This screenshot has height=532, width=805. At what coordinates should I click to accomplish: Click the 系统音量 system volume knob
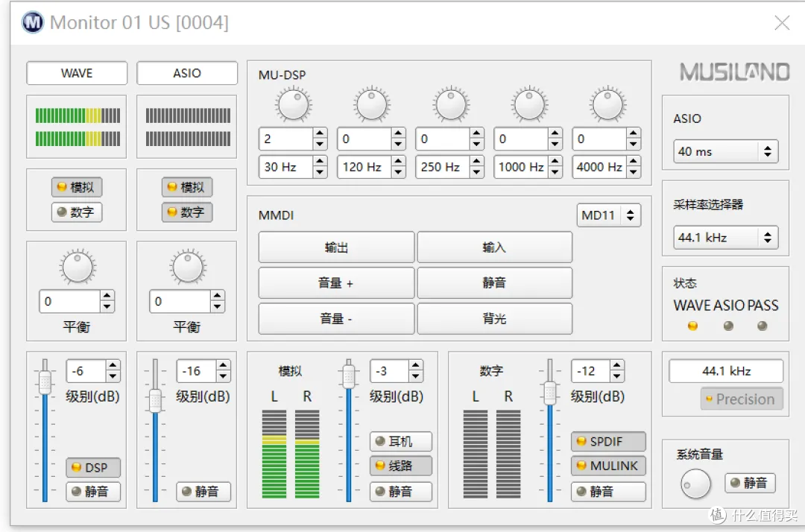[695, 484]
